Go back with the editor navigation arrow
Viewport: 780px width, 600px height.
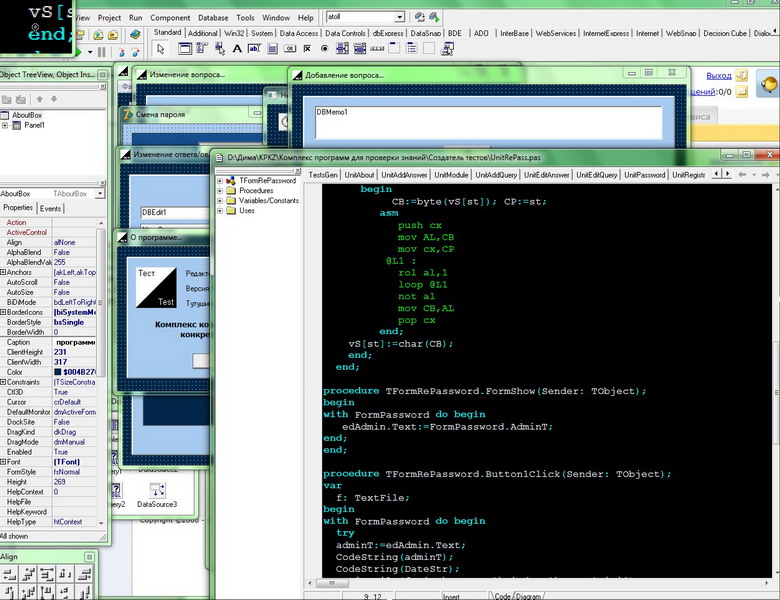(x=742, y=175)
